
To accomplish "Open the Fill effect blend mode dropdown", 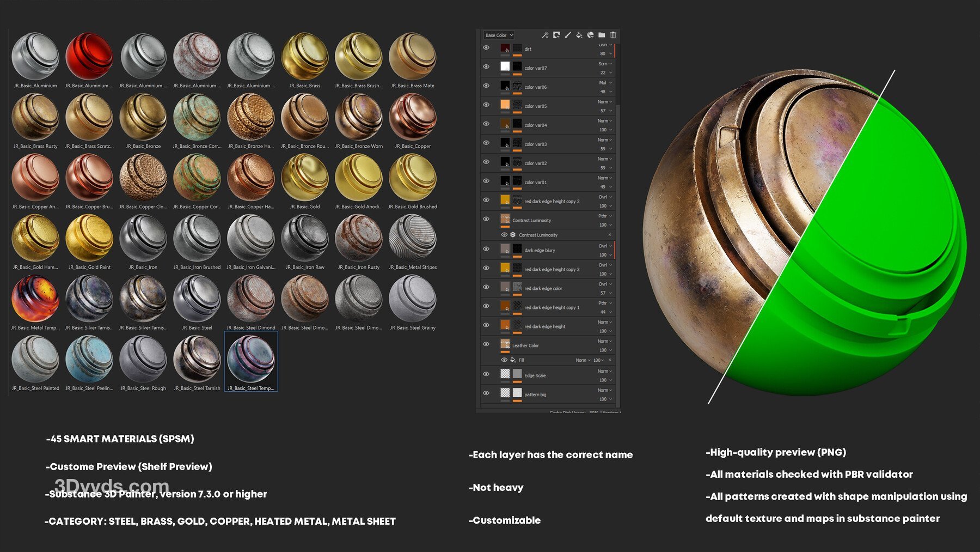I will click(583, 360).
